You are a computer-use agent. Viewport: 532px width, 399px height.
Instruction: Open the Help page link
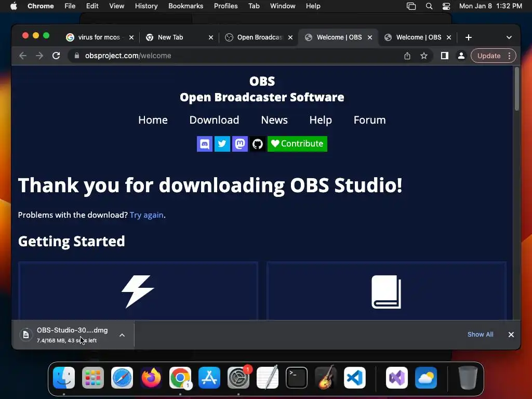[321, 120]
